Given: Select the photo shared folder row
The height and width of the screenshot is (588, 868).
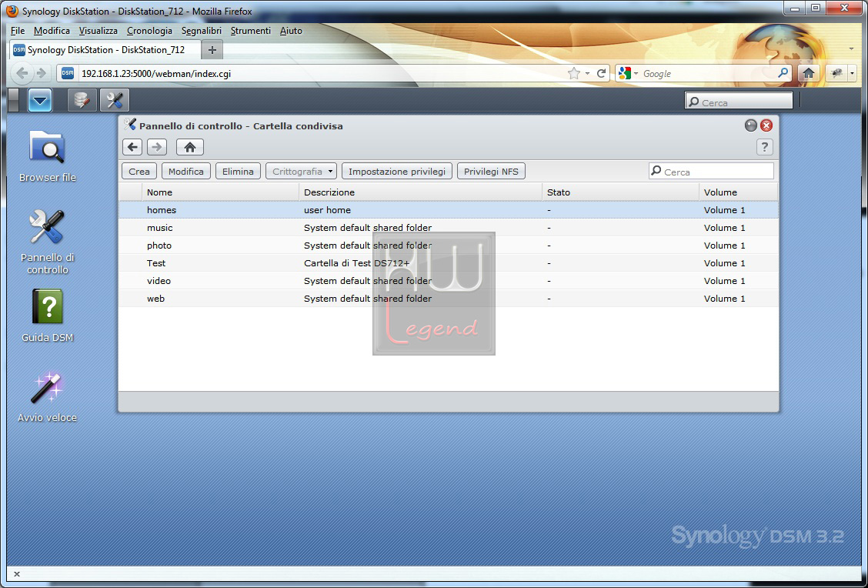Looking at the screenshot, I should pos(449,246).
